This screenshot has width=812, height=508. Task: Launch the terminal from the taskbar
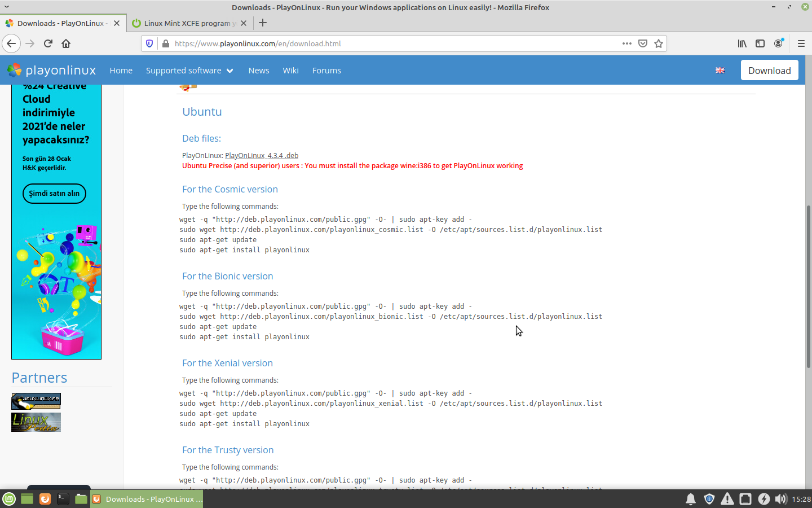coord(63,499)
